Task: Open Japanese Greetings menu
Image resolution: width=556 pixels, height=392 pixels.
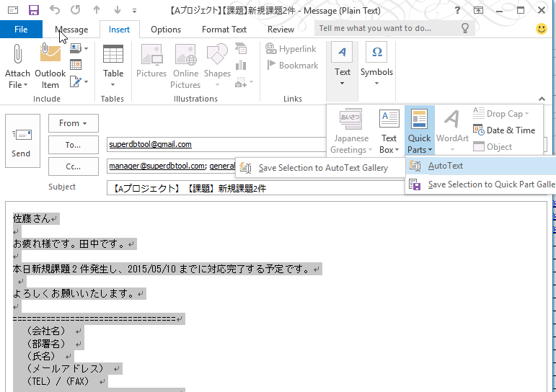Action: [x=351, y=131]
